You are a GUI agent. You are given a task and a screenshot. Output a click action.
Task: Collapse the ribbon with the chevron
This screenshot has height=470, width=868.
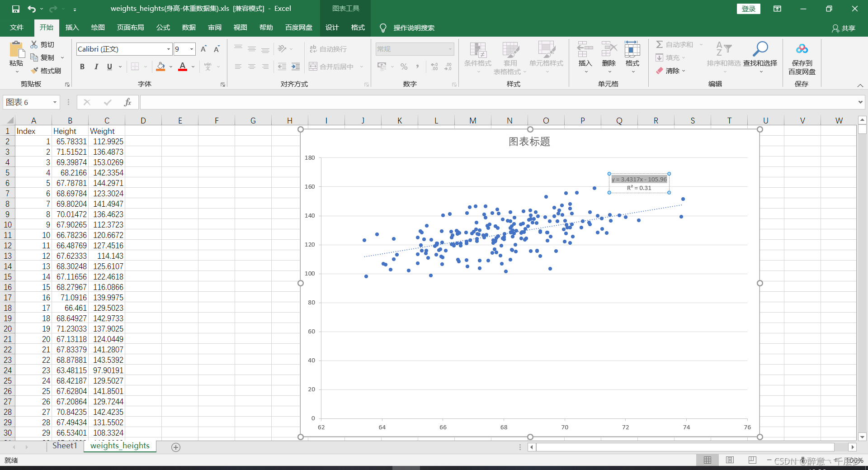coord(860,85)
